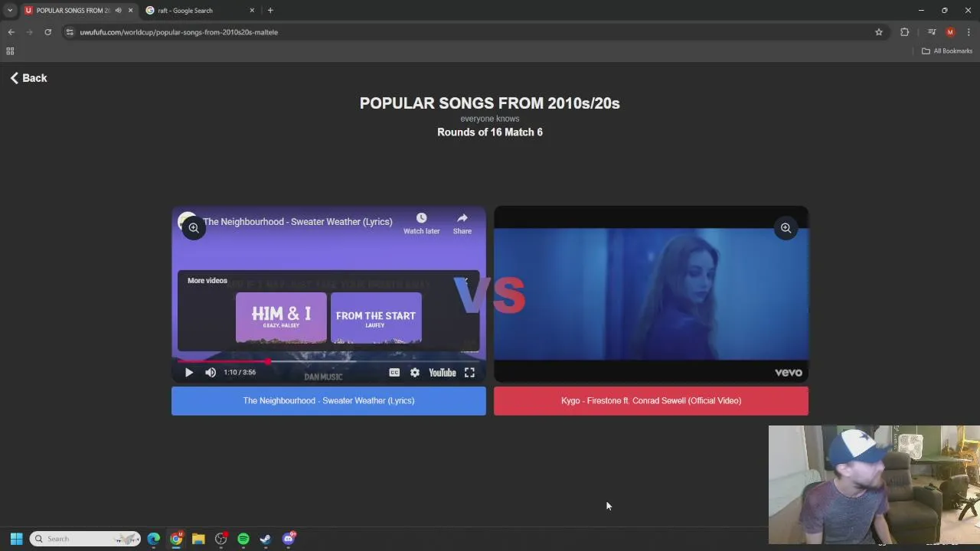
Task: Open File Explorer from taskbar
Action: 198,539
